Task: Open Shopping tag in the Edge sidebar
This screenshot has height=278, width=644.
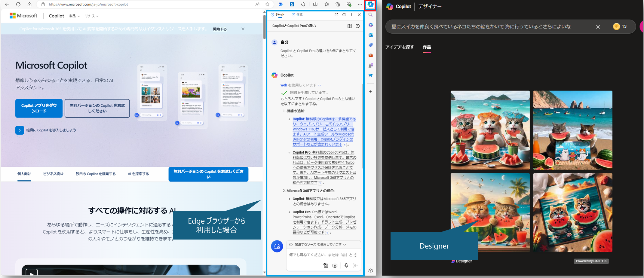Action: tap(371, 45)
